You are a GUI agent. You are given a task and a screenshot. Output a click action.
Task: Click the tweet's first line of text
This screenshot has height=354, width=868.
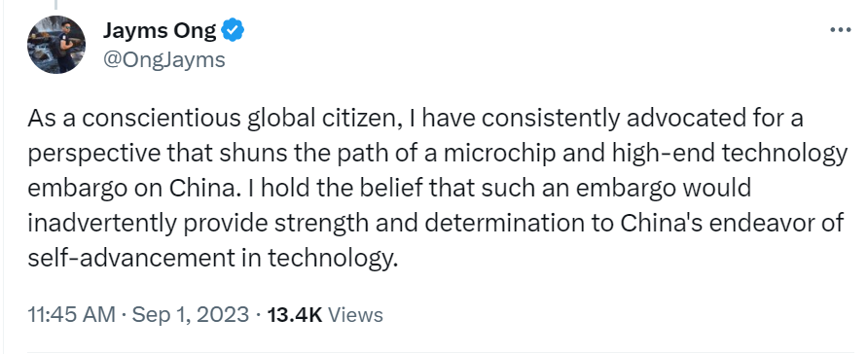pyautogui.click(x=416, y=119)
